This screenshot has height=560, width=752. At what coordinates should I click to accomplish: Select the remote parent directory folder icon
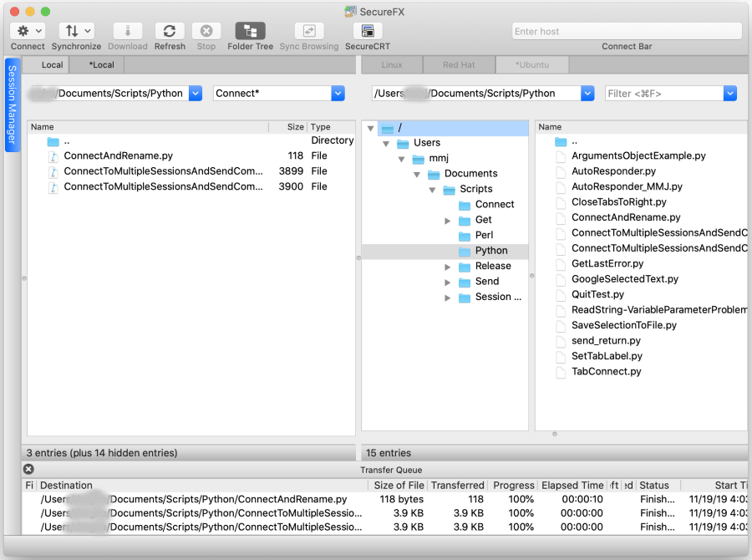561,141
